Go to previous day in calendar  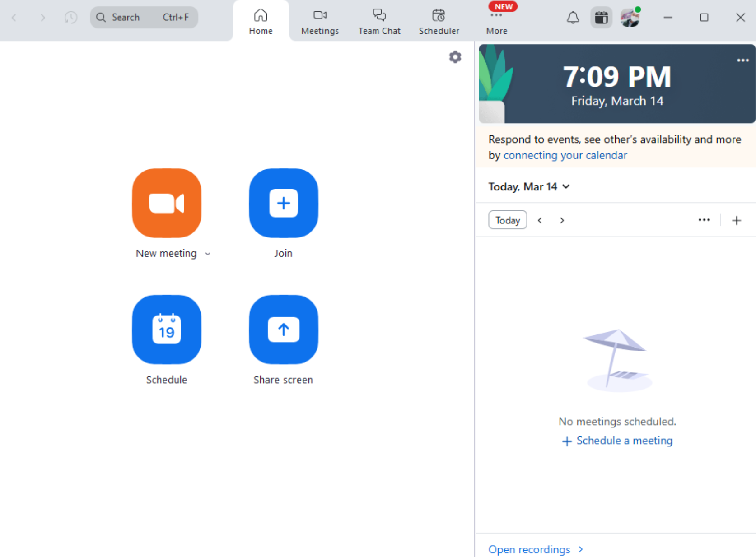[540, 220]
